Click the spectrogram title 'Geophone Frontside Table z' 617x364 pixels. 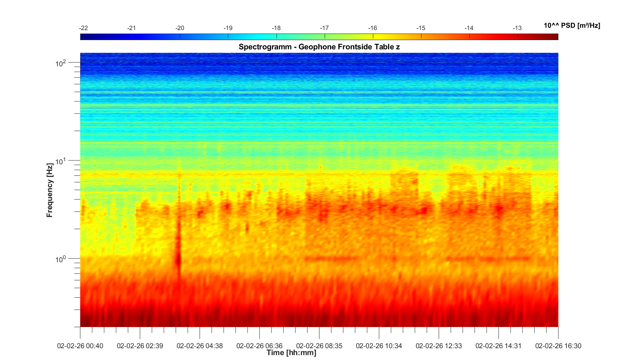pyautogui.click(x=319, y=47)
